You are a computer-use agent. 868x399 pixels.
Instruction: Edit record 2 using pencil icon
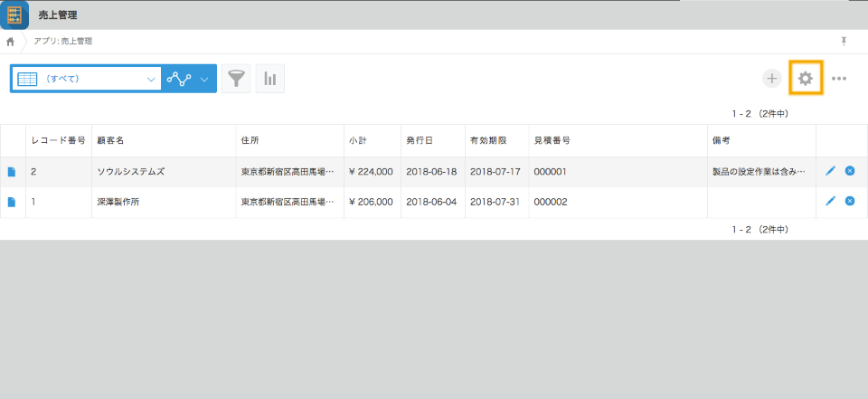tap(830, 171)
